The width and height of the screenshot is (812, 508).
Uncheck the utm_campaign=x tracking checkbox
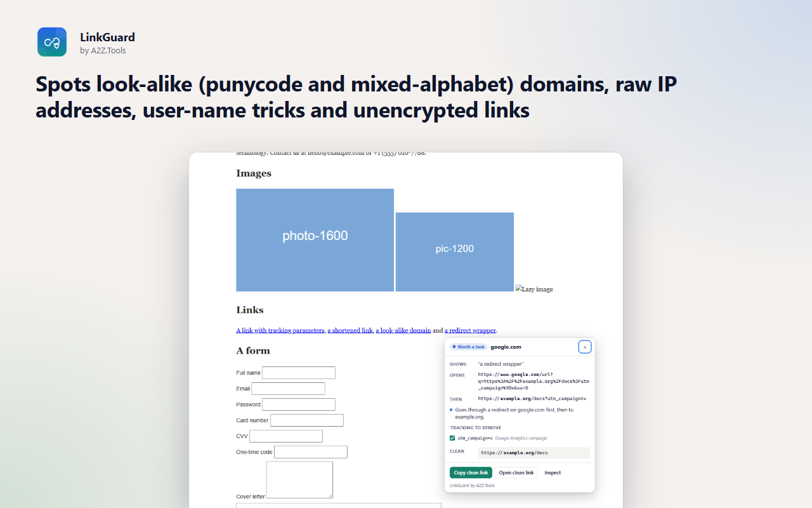452,438
